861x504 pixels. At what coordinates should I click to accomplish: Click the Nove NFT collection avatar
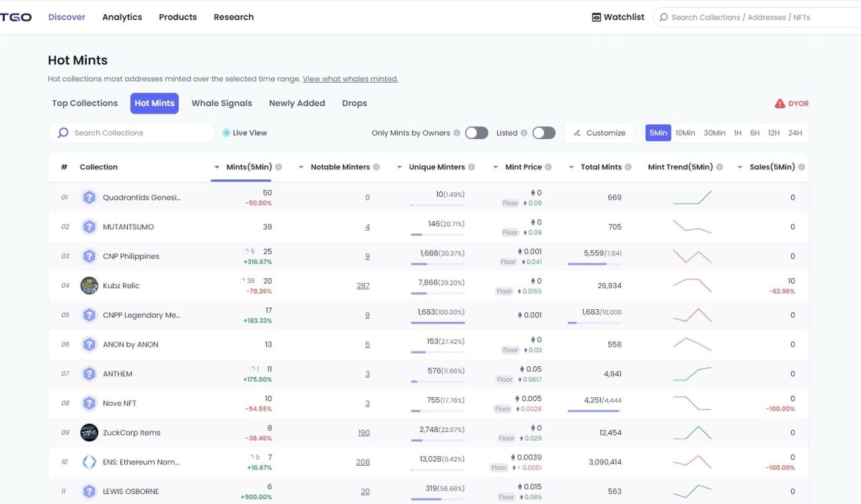[x=89, y=403]
